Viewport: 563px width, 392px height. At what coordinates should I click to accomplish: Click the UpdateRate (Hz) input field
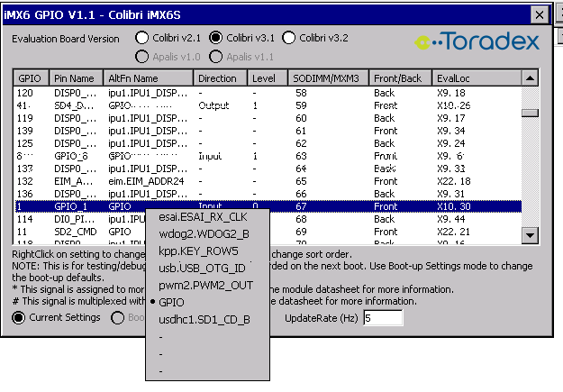pos(383,318)
